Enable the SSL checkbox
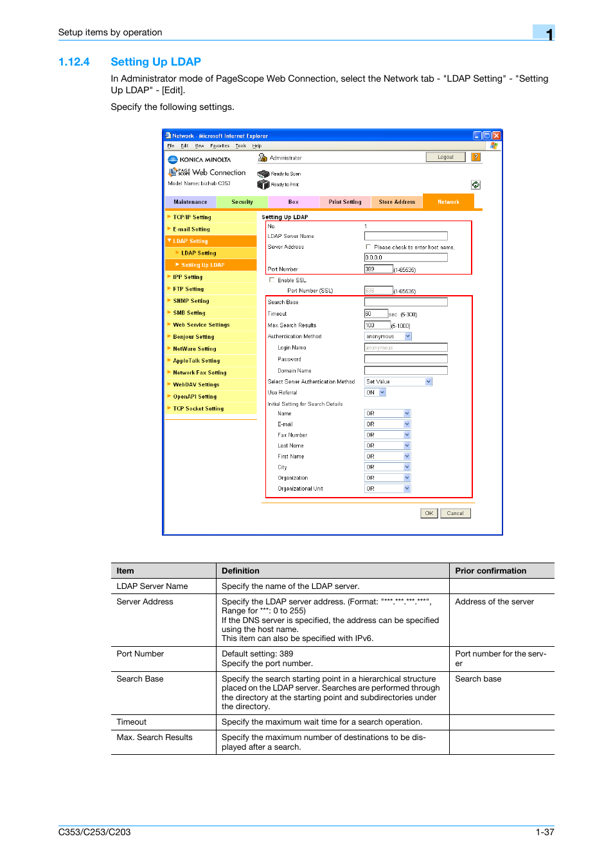The image size is (613, 868). tap(272, 280)
